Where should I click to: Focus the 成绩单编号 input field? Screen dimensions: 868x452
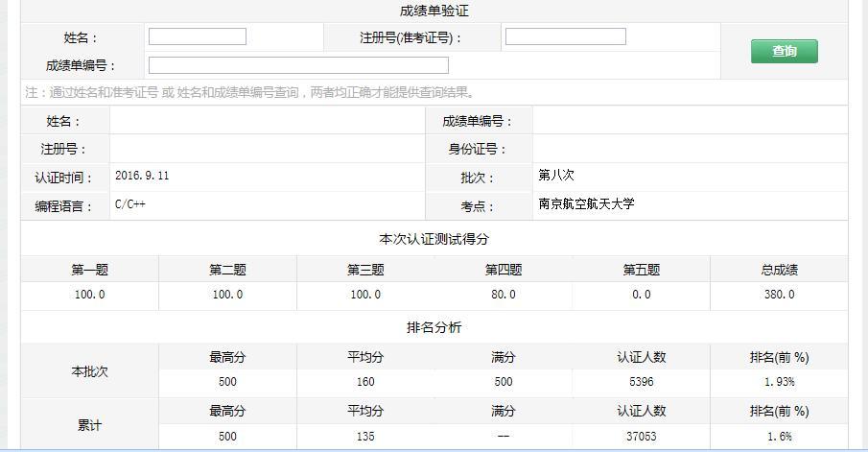point(298,65)
